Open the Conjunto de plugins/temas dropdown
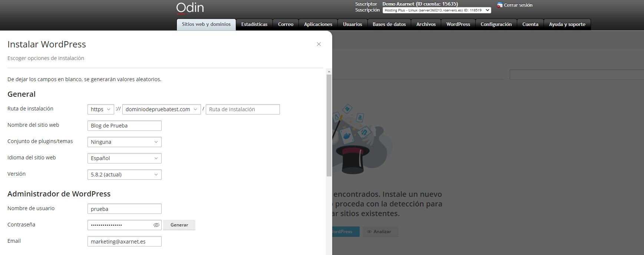The height and width of the screenshot is (255, 644). click(124, 142)
